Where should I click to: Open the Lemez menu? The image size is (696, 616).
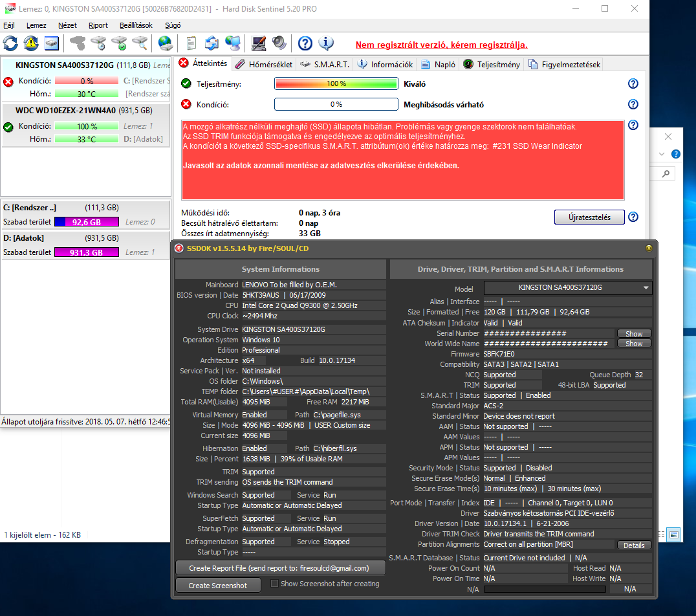[x=36, y=25]
